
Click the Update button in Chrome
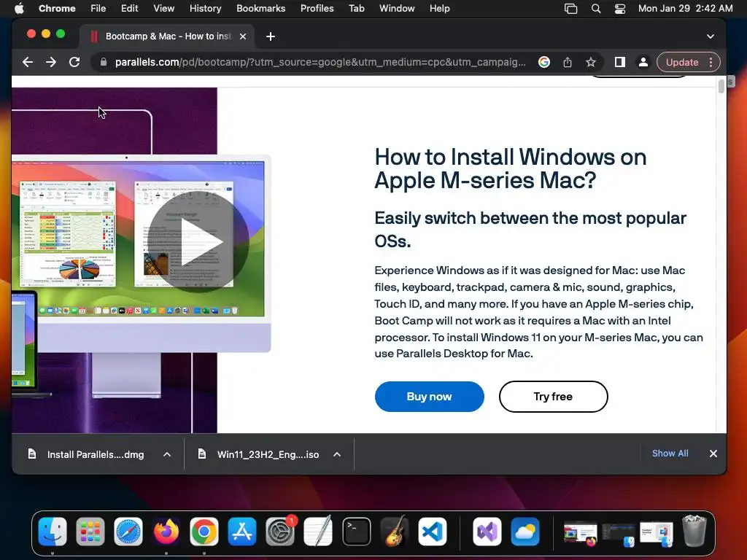point(682,63)
